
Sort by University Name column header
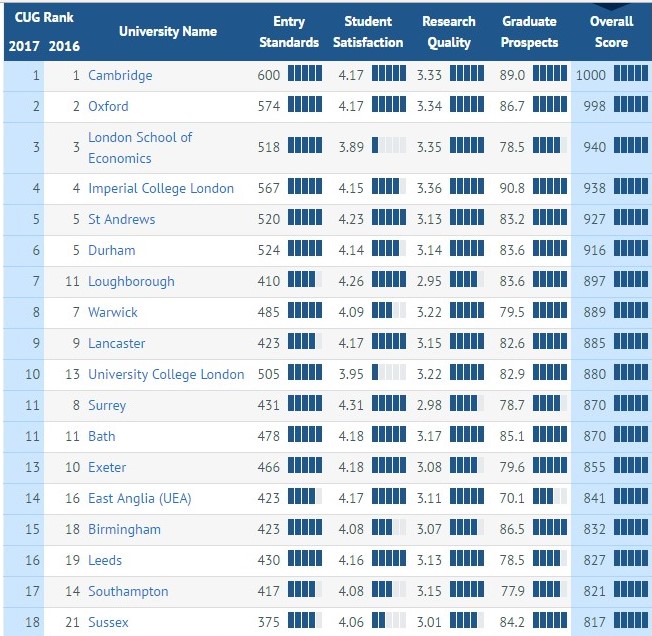[x=168, y=32]
